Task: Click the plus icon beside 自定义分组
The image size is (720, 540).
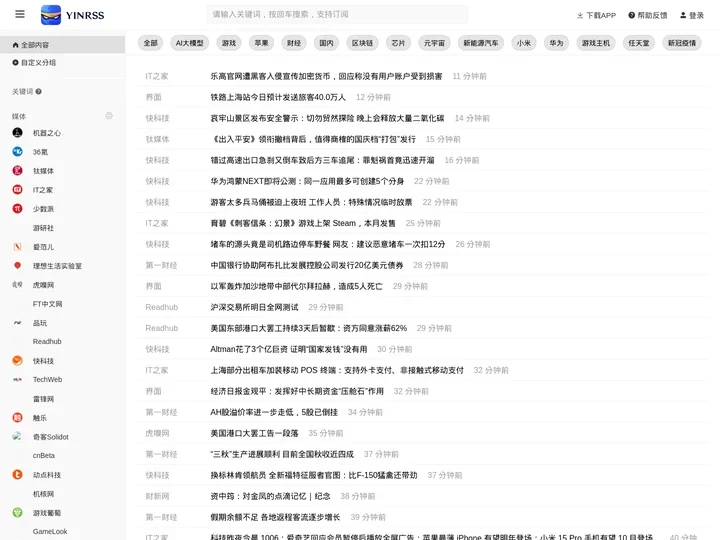Action: 16,62
